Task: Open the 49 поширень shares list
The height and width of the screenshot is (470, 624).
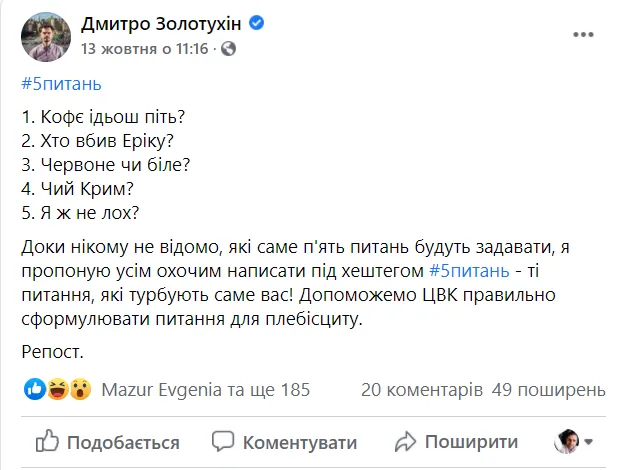Action: pyautogui.click(x=549, y=388)
